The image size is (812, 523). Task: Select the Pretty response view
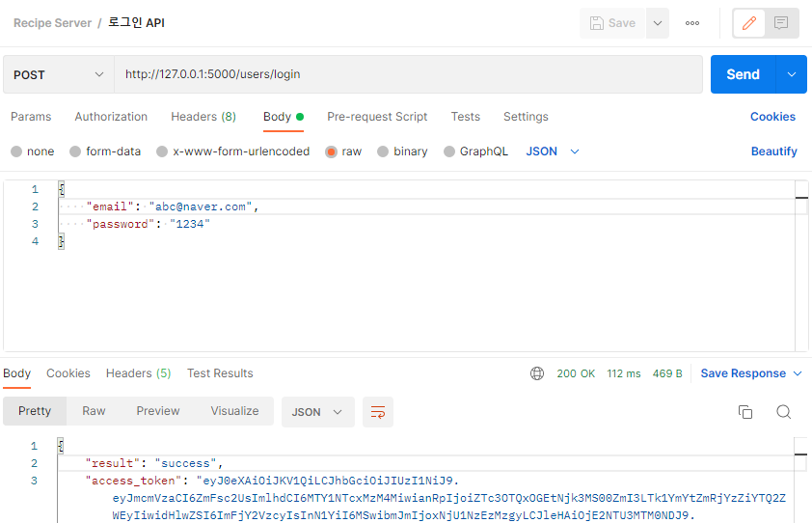point(35,411)
